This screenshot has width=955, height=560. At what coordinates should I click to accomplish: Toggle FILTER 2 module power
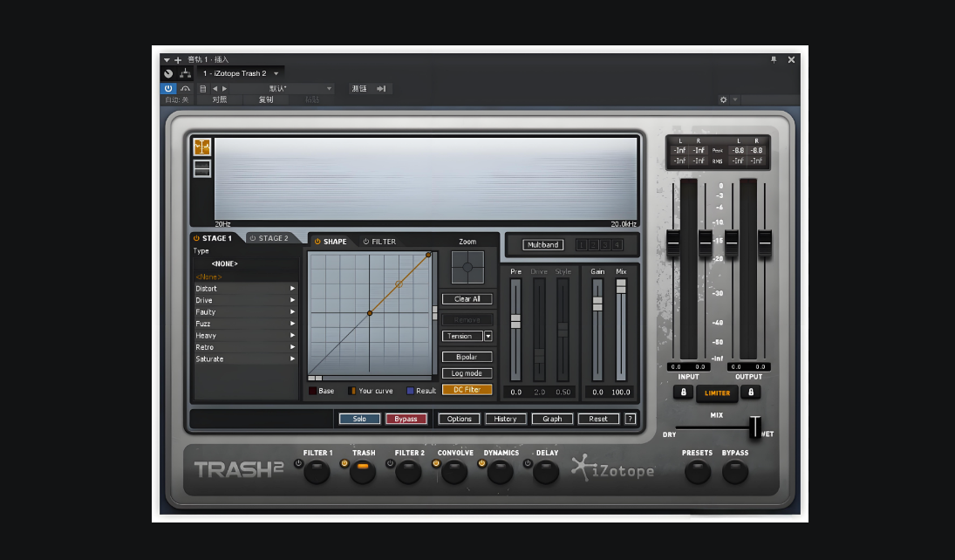point(390,464)
